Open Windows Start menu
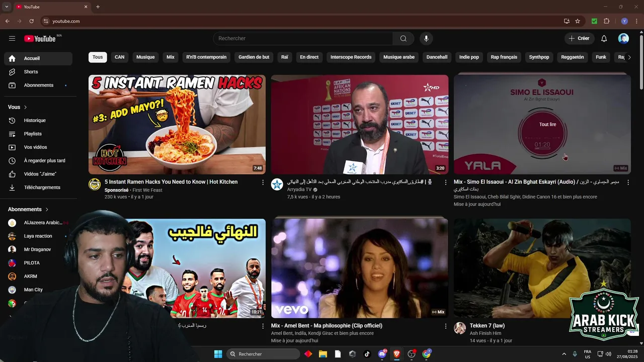The image size is (644, 362). (218, 354)
